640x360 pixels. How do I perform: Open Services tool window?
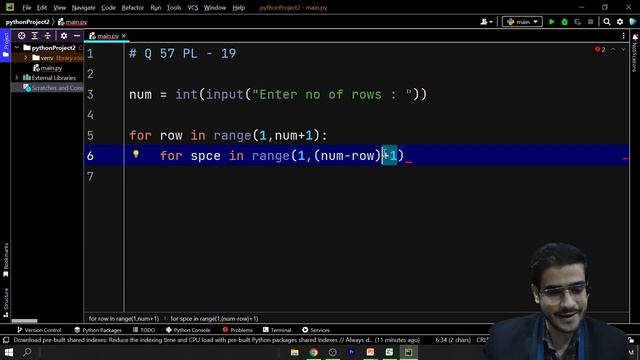pyautogui.click(x=316, y=330)
